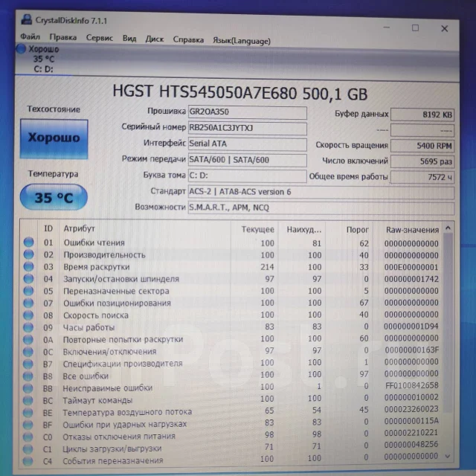Click the Raw-значения column header
The width and height of the screenshot is (476, 476).
(x=412, y=230)
